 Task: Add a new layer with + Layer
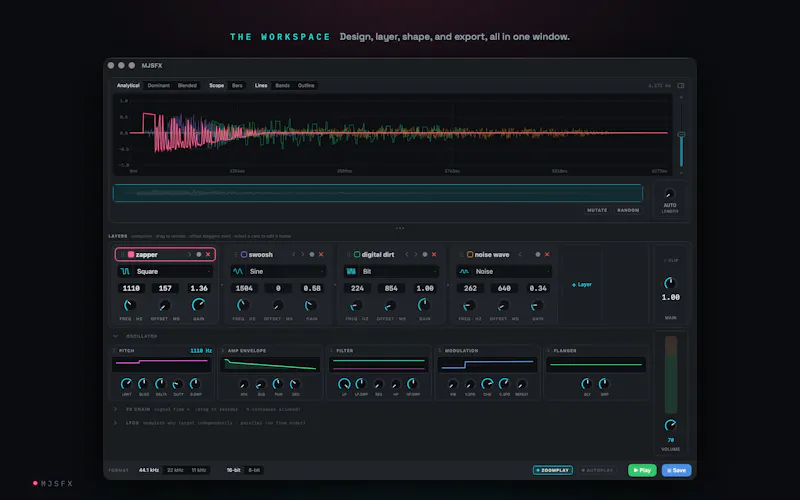[x=582, y=285]
